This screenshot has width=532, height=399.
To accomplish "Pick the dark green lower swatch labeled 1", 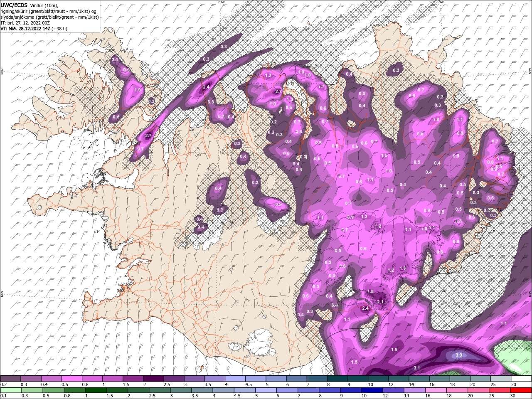I will 95,390.
